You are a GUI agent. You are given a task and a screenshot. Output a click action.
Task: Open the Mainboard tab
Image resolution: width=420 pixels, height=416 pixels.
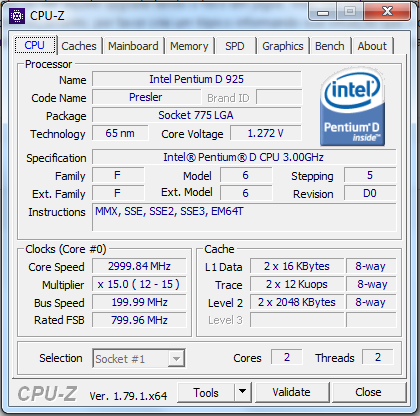(x=133, y=46)
